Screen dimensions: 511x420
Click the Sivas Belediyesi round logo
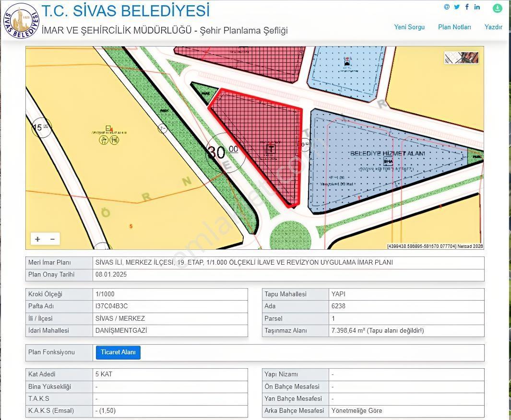(22, 20)
